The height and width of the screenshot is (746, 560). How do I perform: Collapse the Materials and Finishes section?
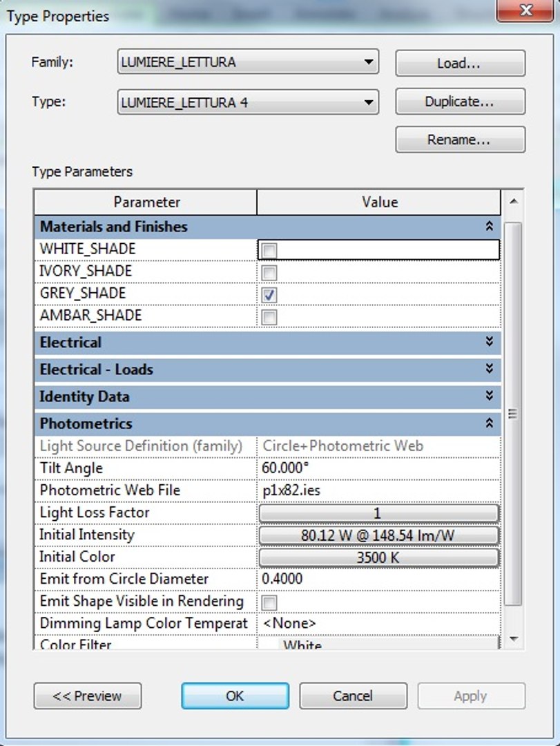tap(489, 227)
